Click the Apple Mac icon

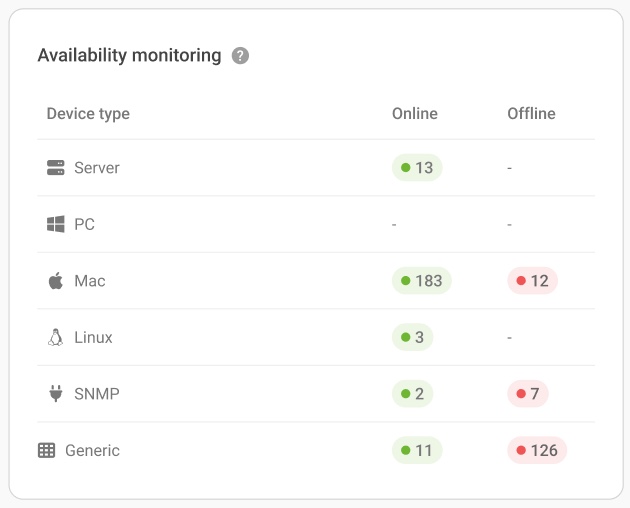point(56,281)
